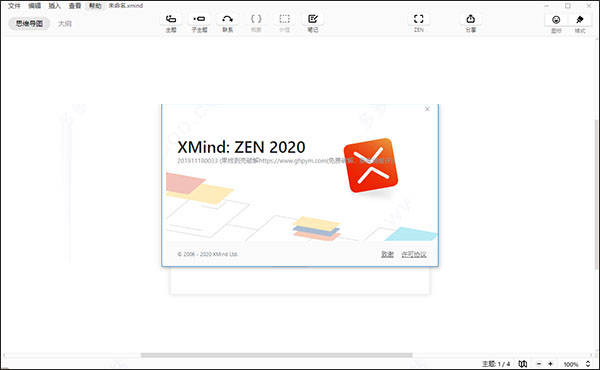Click the 未命名.xmind file title
Viewport: 600px width, 370px height.
(126, 6)
